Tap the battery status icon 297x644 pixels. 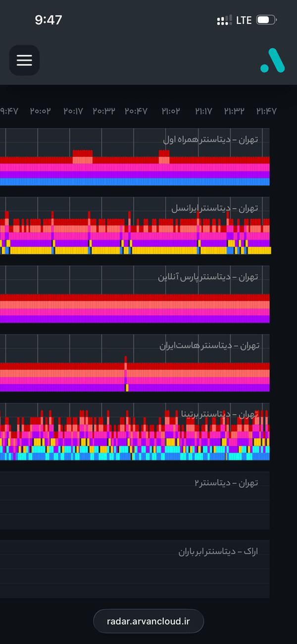click(x=266, y=20)
